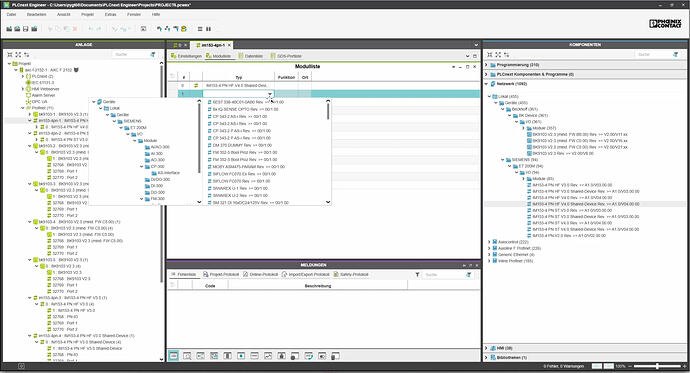Expand the Bibliotheken section in components
This screenshot has height=373, width=690.
(x=486, y=358)
